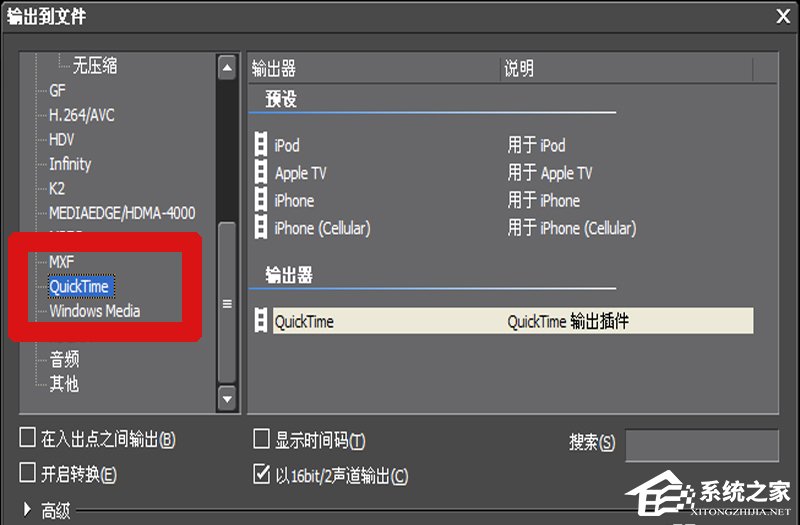Close the 输出到文件 dialog
This screenshot has width=800, height=525.
[x=783, y=16]
